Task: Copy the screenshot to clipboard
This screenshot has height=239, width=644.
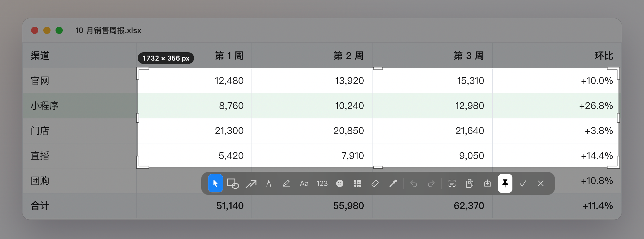Action: pos(470,183)
